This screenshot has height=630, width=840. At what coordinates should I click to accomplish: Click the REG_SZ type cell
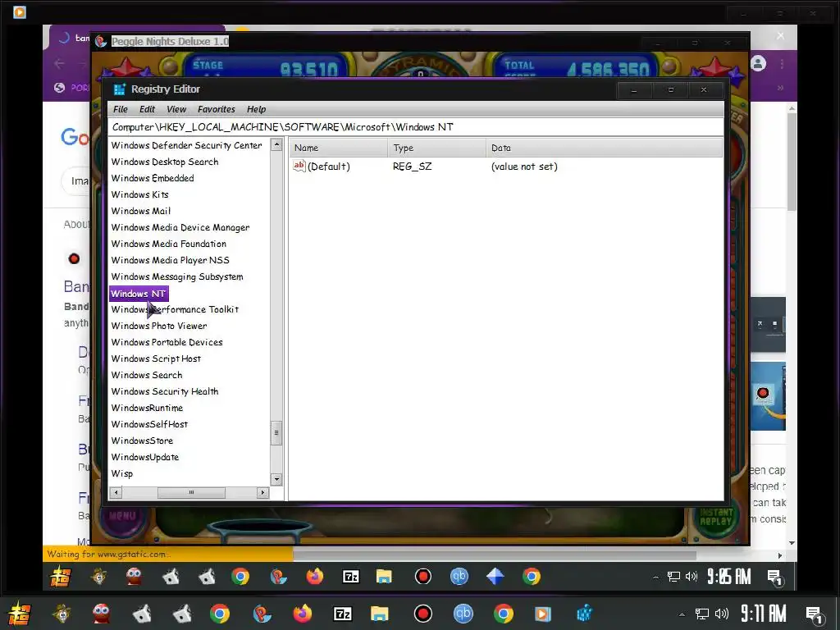point(412,167)
